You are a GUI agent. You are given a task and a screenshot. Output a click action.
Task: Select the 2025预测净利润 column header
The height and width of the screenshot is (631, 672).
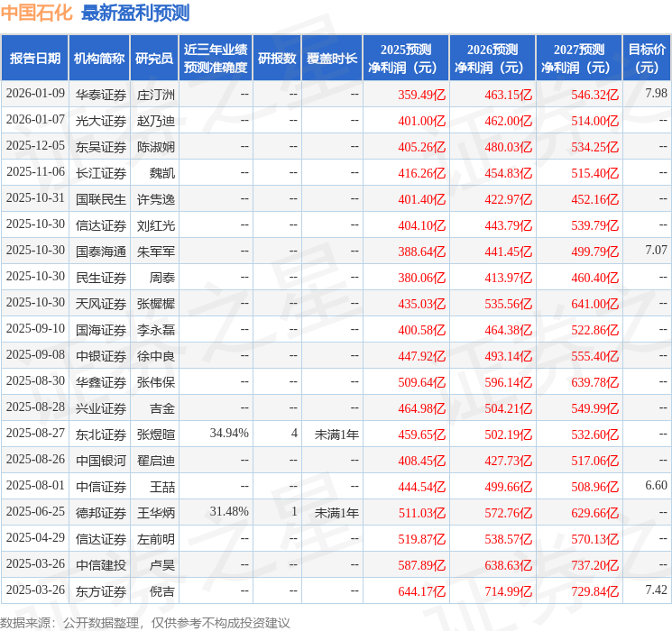pos(406,58)
